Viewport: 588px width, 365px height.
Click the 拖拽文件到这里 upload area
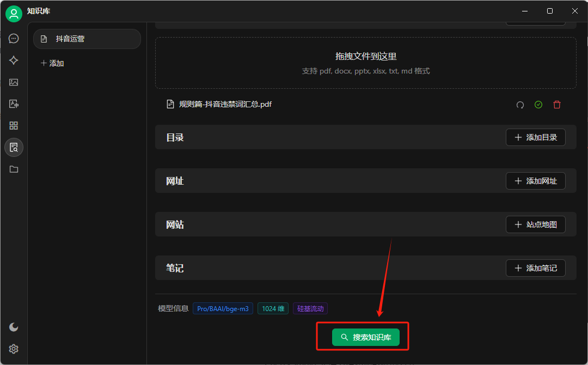coord(365,63)
